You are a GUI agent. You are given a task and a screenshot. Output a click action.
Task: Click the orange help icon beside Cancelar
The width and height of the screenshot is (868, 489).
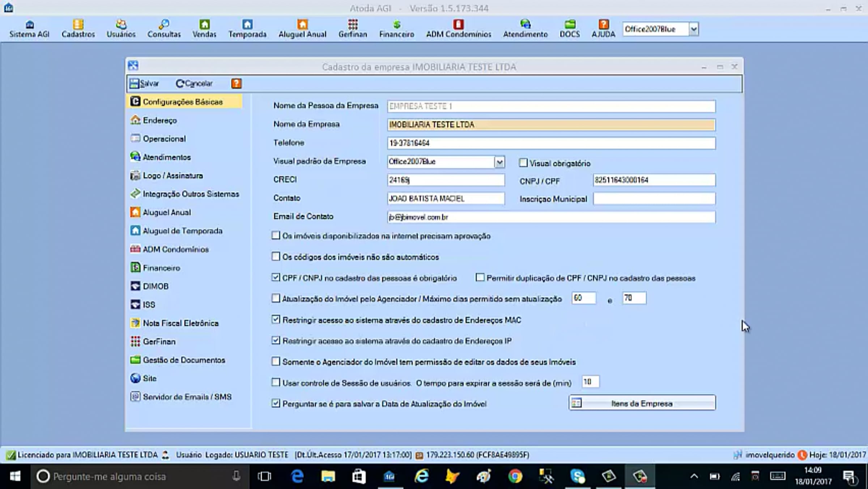click(x=236, y=84)
